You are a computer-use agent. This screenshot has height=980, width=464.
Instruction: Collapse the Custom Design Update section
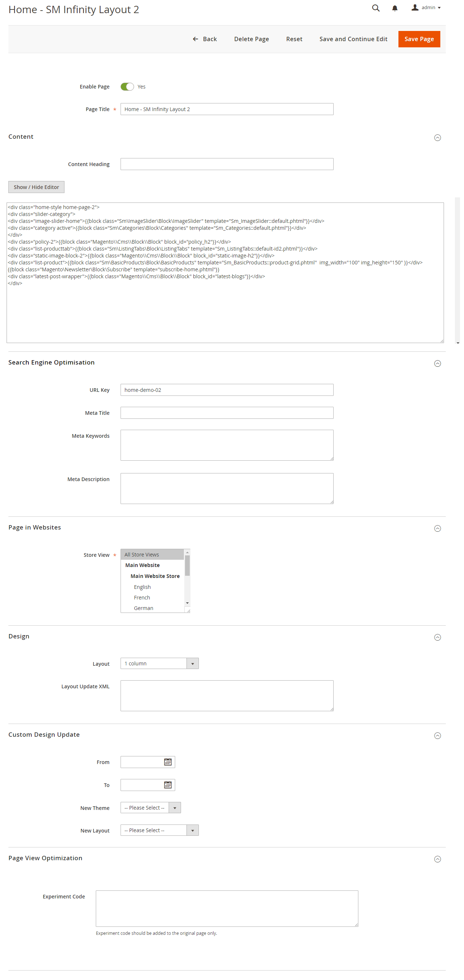coord(437,735)
